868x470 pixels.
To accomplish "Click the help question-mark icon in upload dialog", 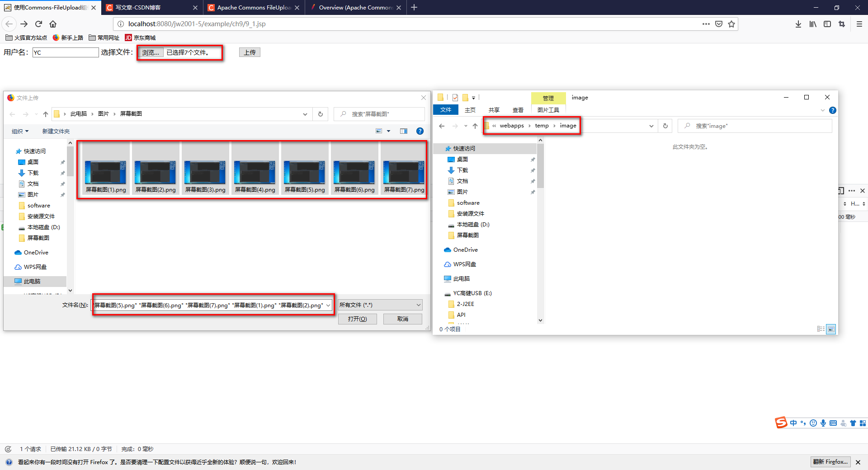I will (420, 131).
